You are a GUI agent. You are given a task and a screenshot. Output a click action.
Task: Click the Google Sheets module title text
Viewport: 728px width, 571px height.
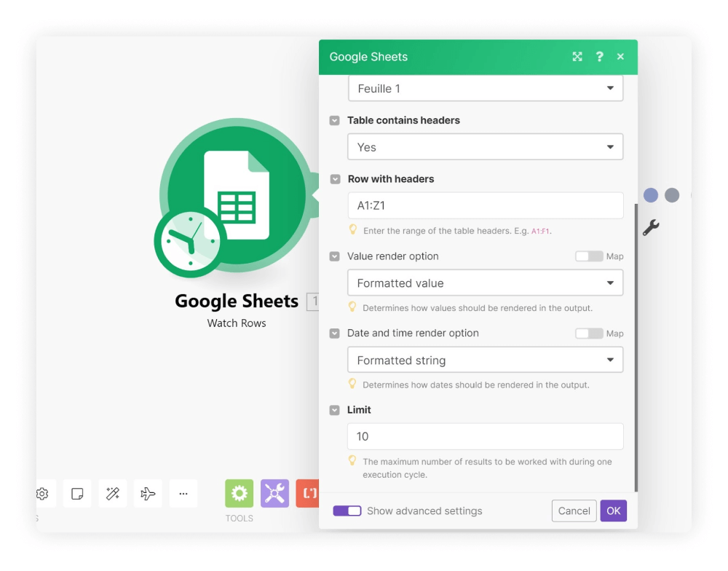tap(237, 301)
